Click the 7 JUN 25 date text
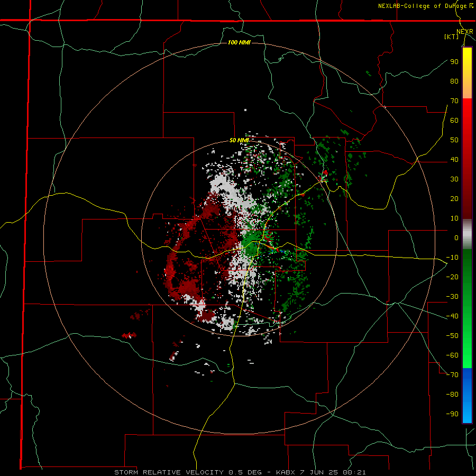476x476 pixels. point(319,472)
